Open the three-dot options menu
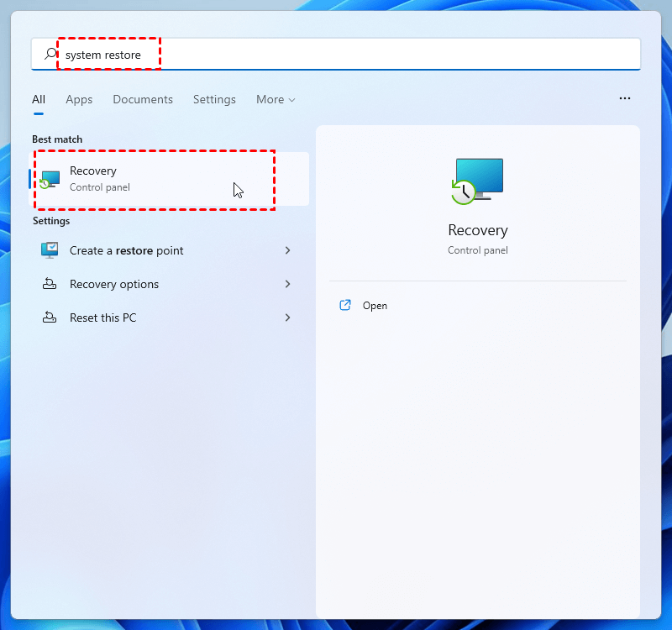The width and height of the screenshot is (672, 630). click(x=624, y=98)
